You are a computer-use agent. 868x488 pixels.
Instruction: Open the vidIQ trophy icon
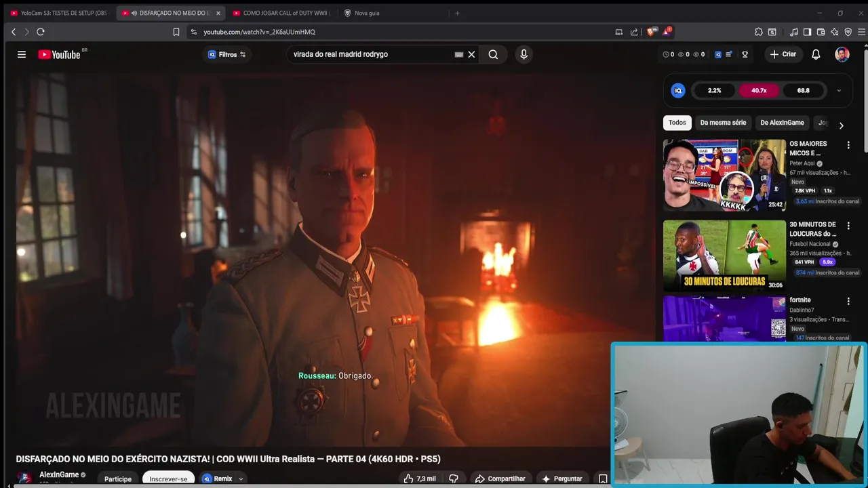[x=745, y=54]
